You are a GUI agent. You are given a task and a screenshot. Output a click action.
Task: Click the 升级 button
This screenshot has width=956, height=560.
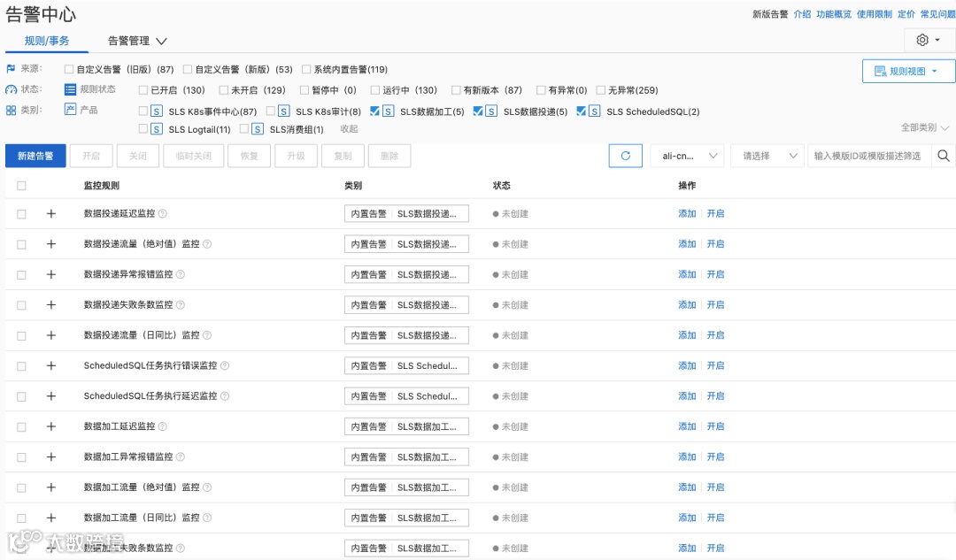click(297, 156)
